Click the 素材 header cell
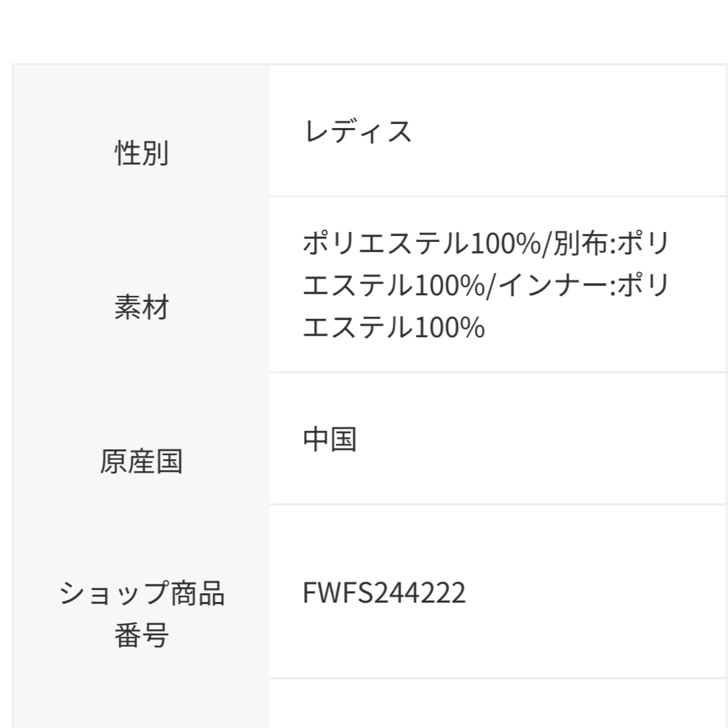Image resolution: width=728 pixels, height=728 pixels. pyautogui.click(x=141, y=307)
